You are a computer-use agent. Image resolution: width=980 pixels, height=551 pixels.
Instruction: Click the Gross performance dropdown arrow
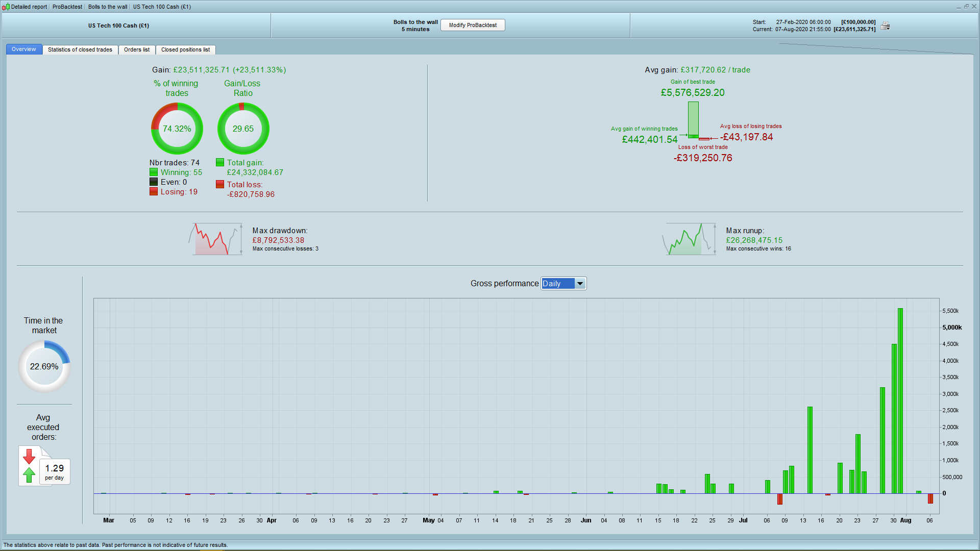click(x=580, y=284)
